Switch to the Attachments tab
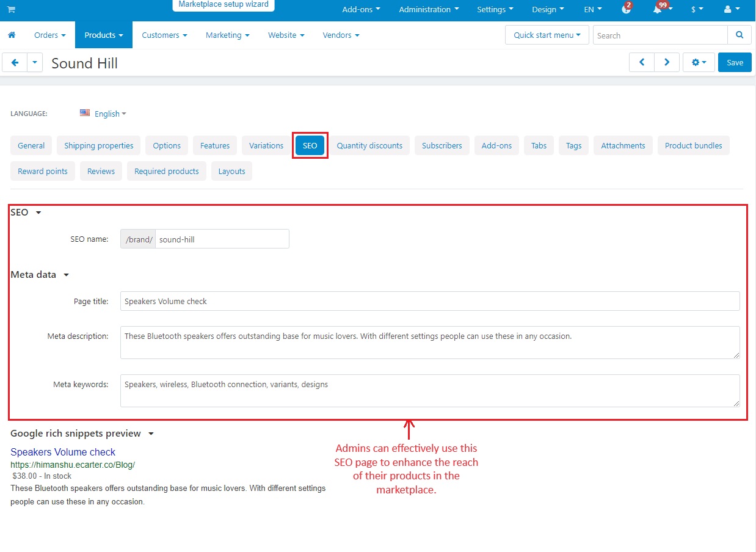Screen dimensions: 756x552 click(623, 145)
